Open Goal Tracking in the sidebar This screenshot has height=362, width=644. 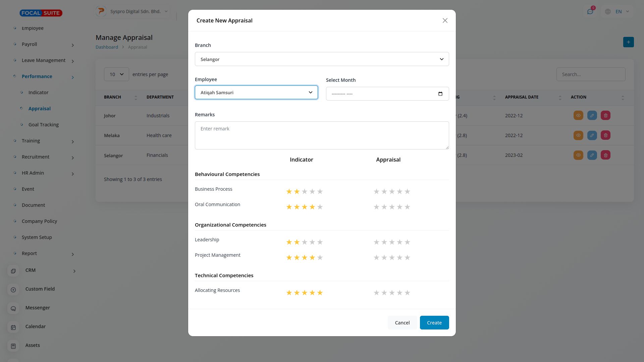click(x=44, y=125)
